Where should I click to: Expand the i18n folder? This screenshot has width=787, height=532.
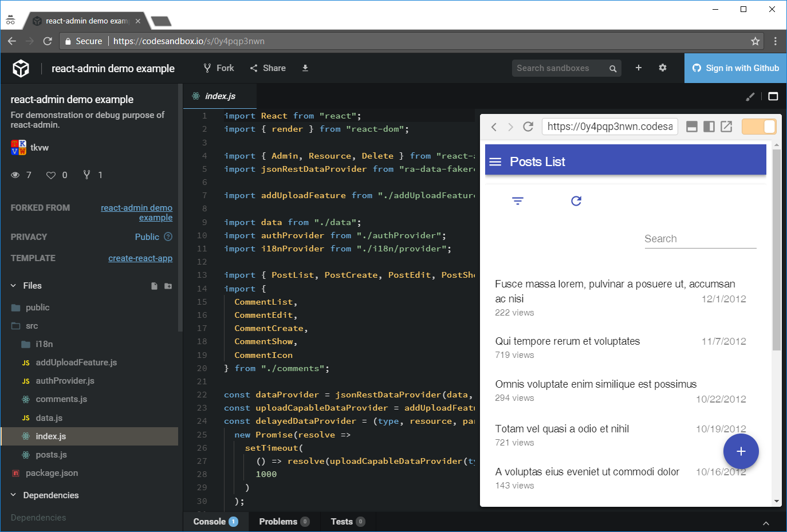(x=89, y=344)
